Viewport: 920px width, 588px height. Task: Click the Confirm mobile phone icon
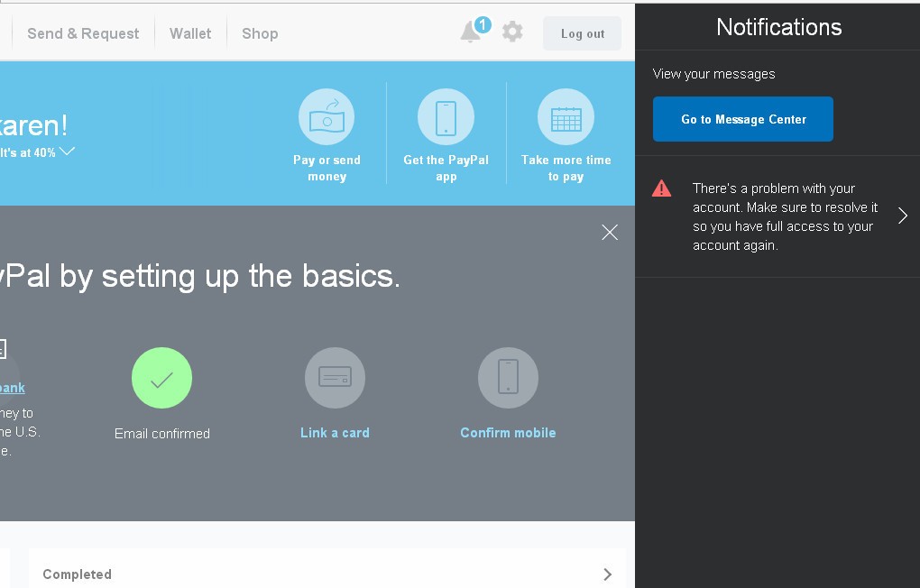(x=508, y=378)
